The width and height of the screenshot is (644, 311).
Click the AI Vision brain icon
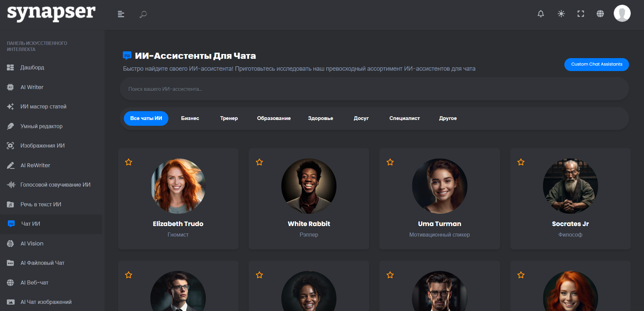click(11, 244)
